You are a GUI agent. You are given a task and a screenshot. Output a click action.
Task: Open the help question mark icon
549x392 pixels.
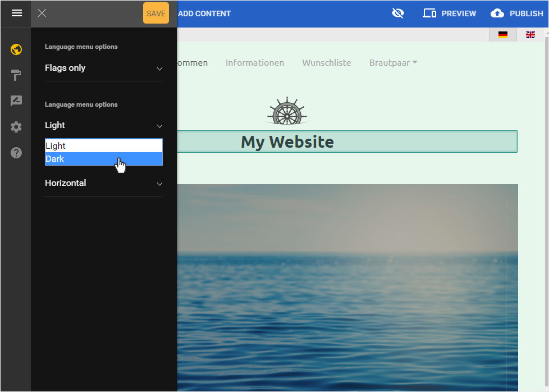point(16,153)
